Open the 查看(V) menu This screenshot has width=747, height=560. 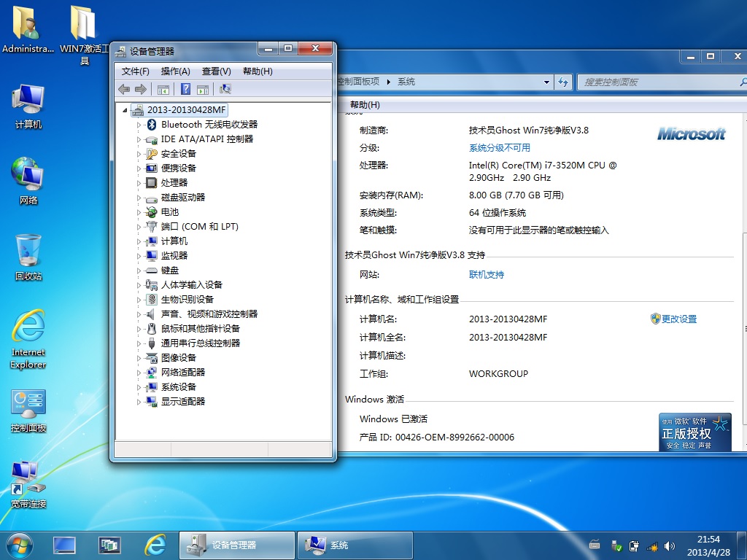click(x=216, y=71)
